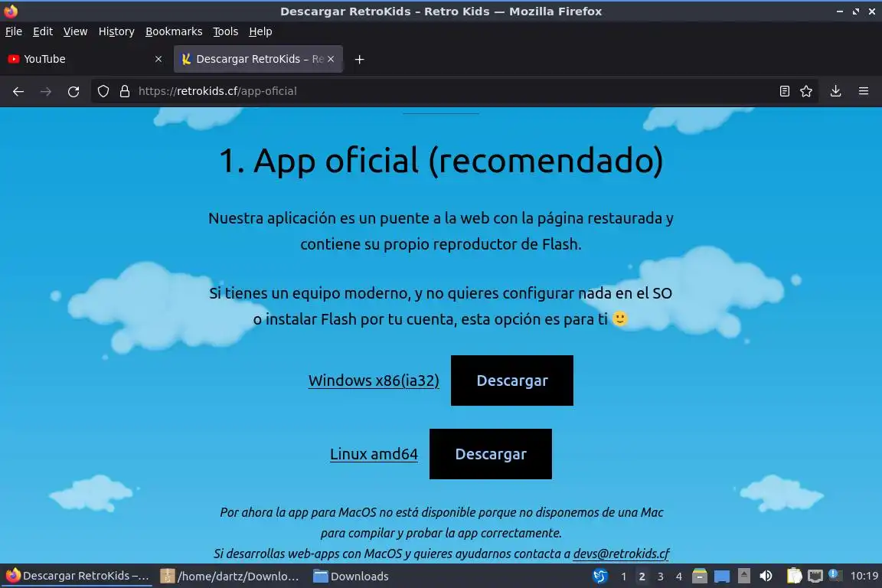This screenshot has height=588, width=882.
Task: Open the clipboard manager tray icon
Action: coord(794,577)
